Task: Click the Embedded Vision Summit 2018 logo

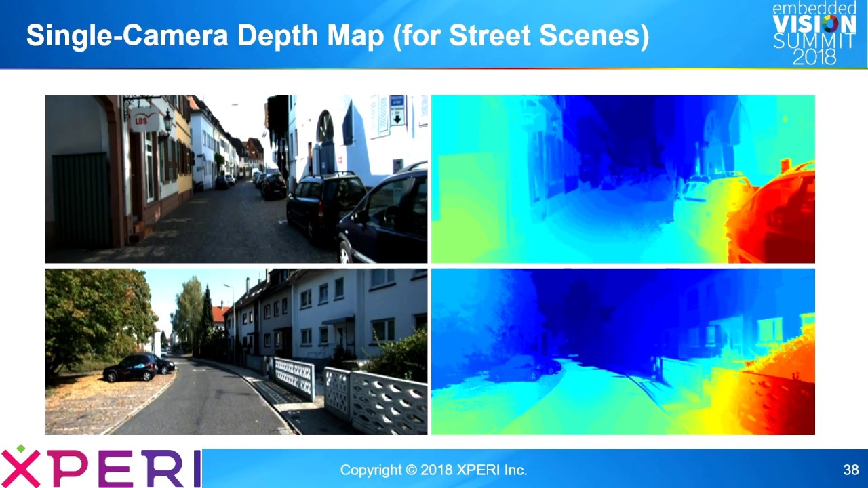Action: tap(814, 33)
